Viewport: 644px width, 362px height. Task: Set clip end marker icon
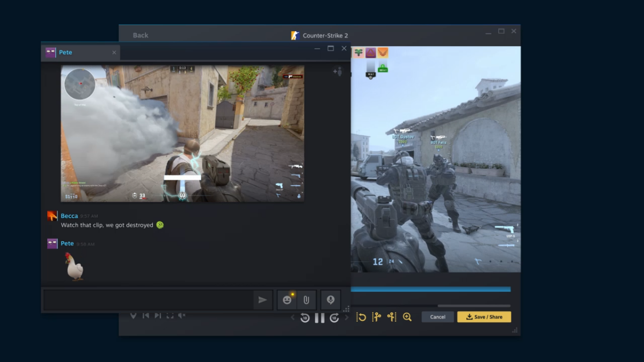(392, 317)
